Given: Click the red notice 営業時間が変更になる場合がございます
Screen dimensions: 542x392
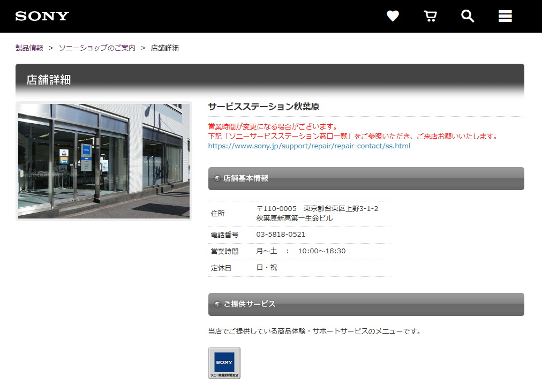Looking at the screenshot, I should tap(273, 126).
